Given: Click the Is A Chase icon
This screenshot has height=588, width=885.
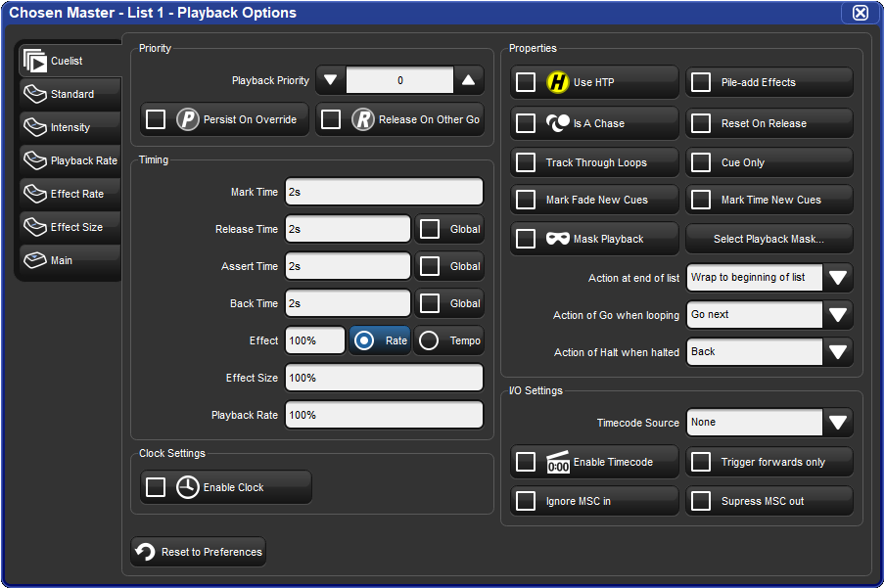Looking at the screenshot, I should pos(558,123).
